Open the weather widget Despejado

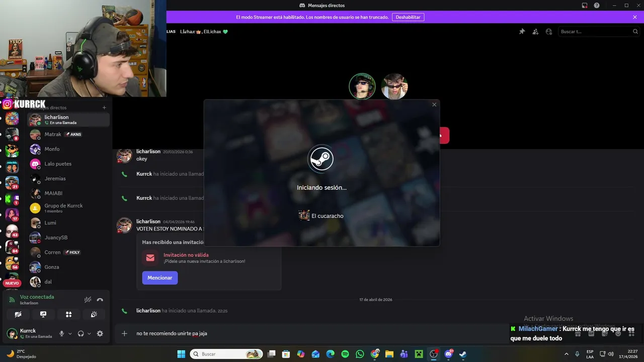(x=21, y=354)
